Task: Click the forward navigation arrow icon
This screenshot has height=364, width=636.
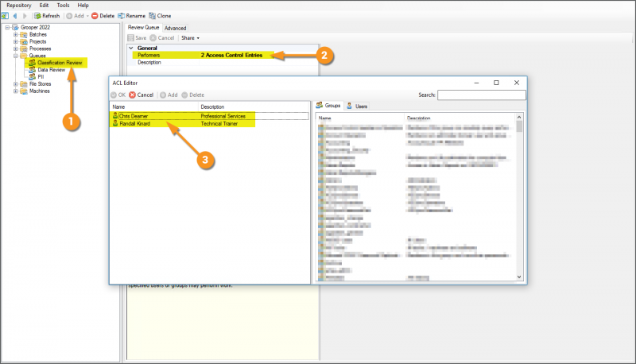Action: point(25,16)
